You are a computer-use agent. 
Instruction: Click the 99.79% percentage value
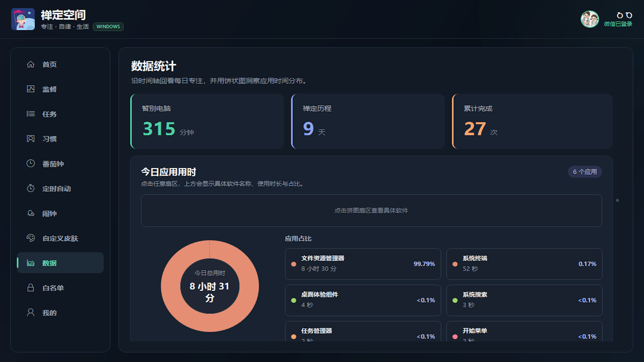[424, 264]
